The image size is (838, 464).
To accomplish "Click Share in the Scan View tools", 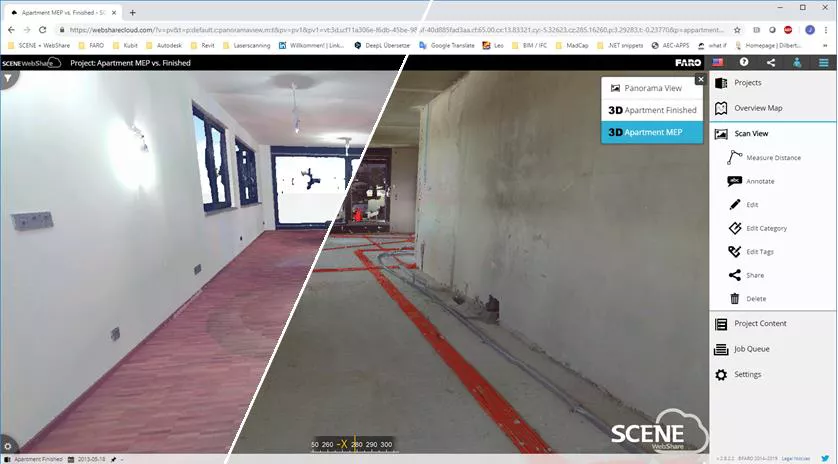I will click(746, 275).
